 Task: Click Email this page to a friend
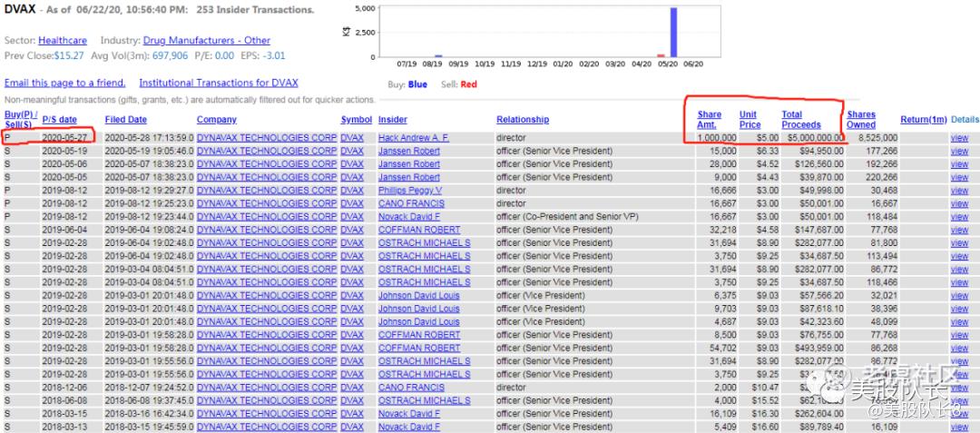(65, 83)
